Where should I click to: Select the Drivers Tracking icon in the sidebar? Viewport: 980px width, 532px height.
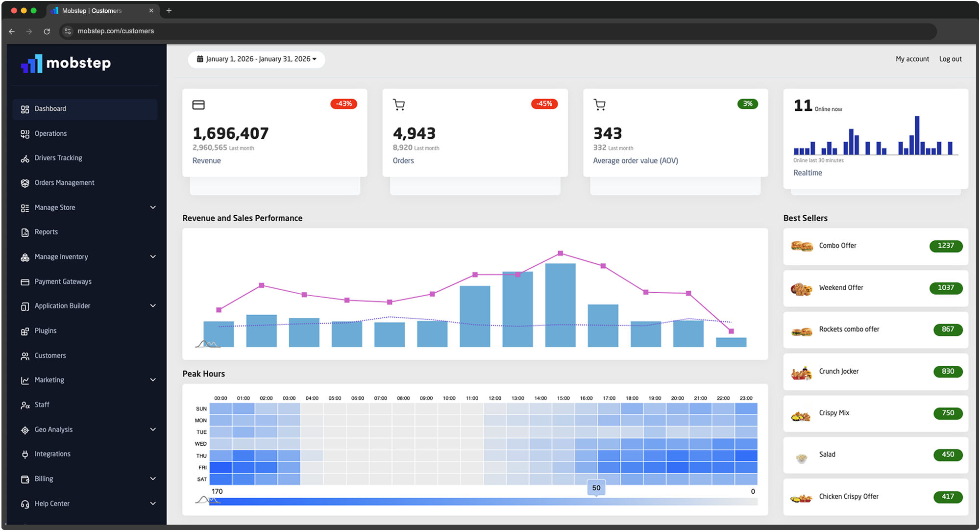[25, 158]
